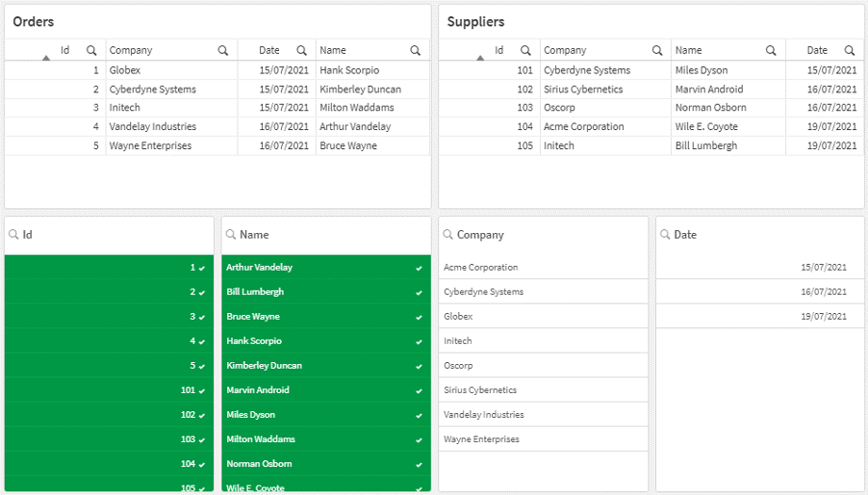
Task: Click Suppliers table title
Action: tap(475, 21)
